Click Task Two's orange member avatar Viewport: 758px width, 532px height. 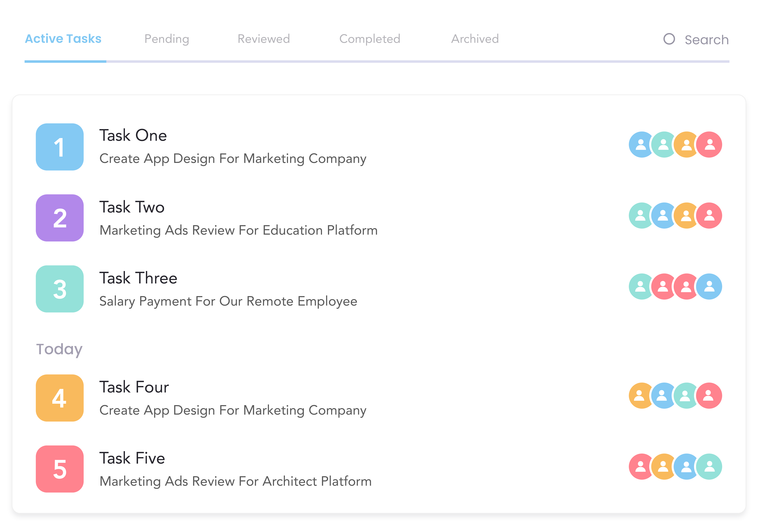tap(687, 216)
